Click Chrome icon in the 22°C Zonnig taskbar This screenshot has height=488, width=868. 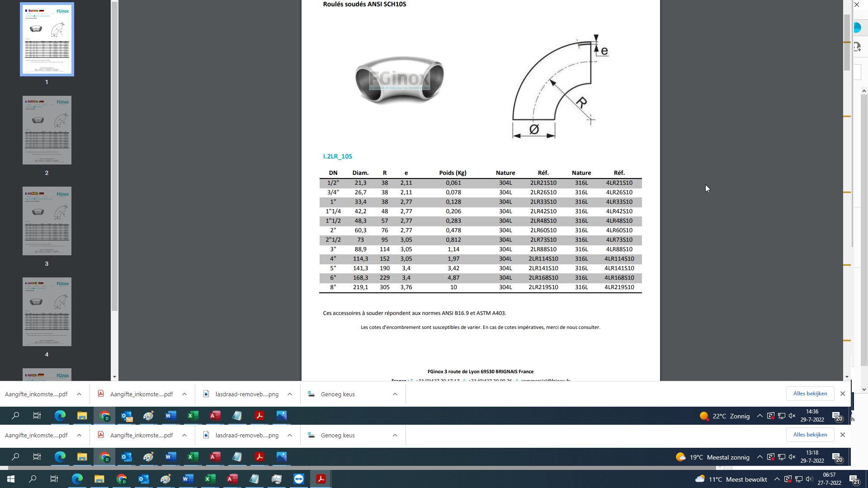(104, 416)
